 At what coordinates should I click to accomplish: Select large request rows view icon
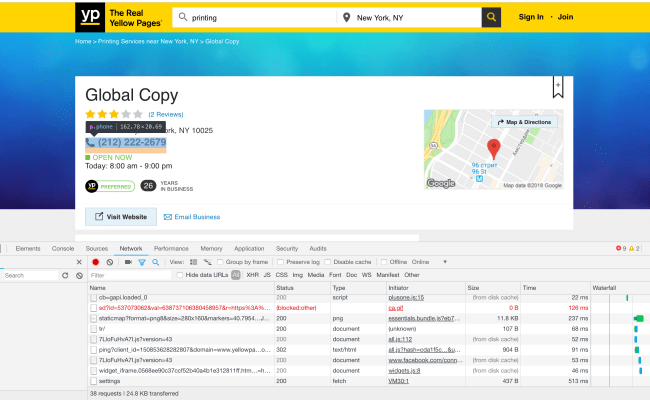click(193, 262)
